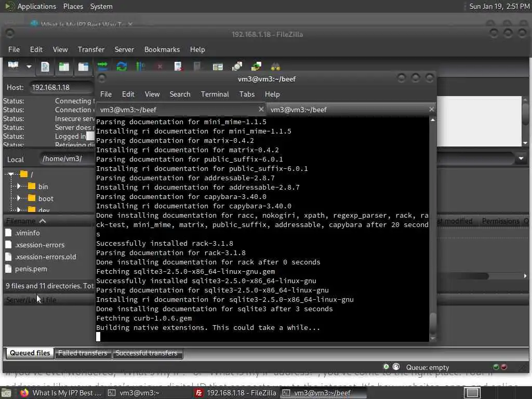Toggle transfer queue display icon
532x399 pixels.
[x=102, y=66]
